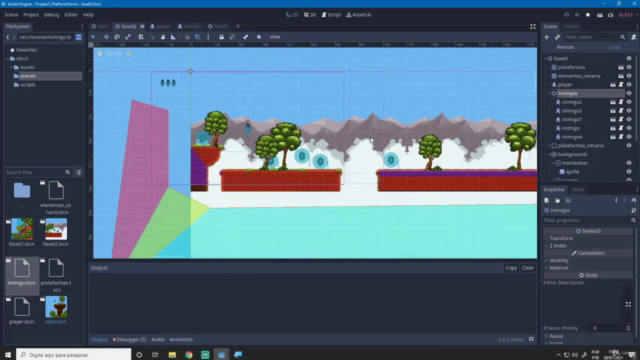This screenshot has height=360, width=640.
Task: Switch to the player scene tab
Action: (160, 26)
